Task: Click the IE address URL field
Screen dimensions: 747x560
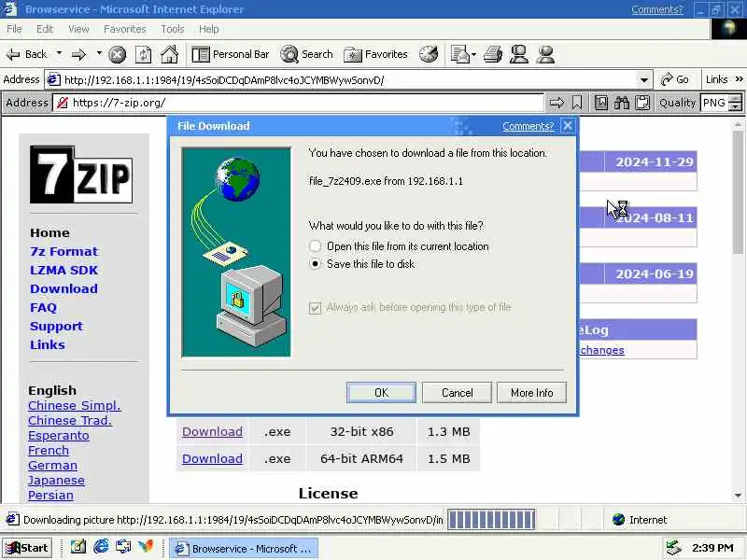Action: click(348, 79)
